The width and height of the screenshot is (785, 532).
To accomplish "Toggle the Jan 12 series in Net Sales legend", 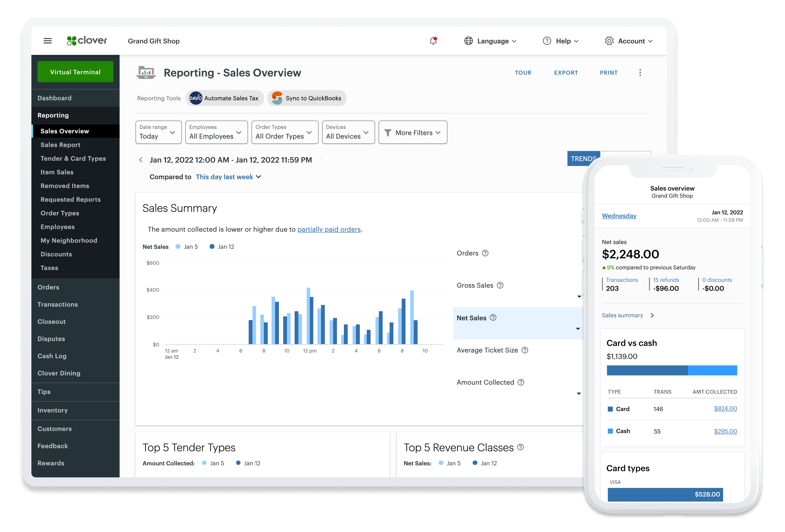I will coord(222,247).
